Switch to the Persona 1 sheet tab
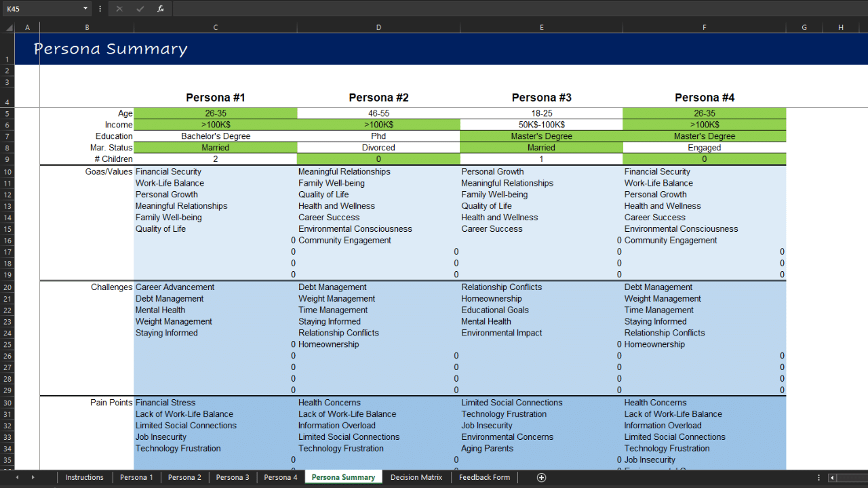Image resolution: width=868 pixels, height=488 pixels. [136, 477]
